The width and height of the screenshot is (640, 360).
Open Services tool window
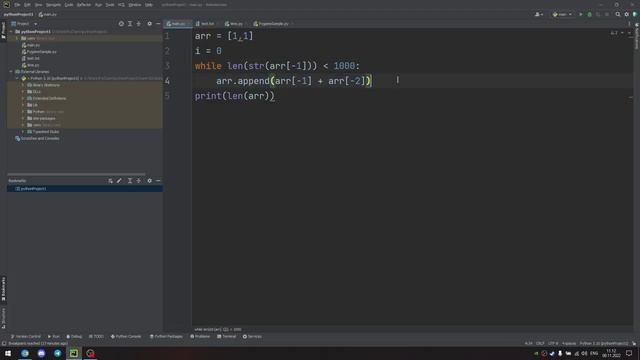point(252,336)
